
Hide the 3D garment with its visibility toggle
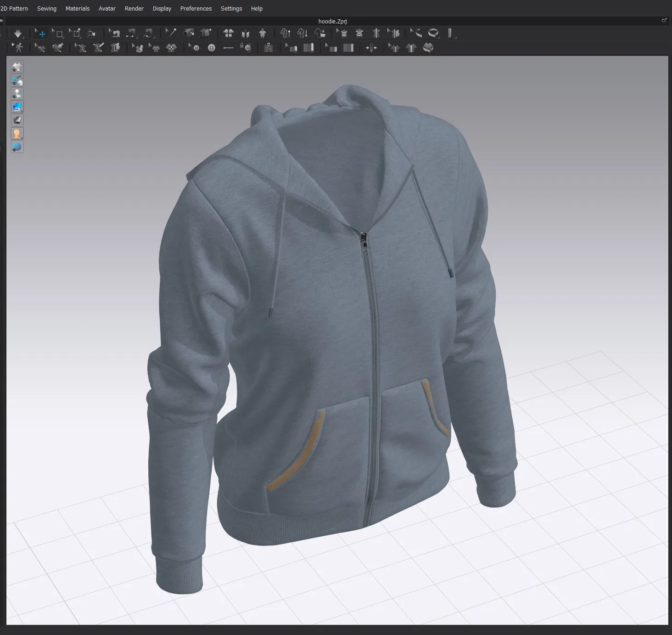tap(17, 67)
